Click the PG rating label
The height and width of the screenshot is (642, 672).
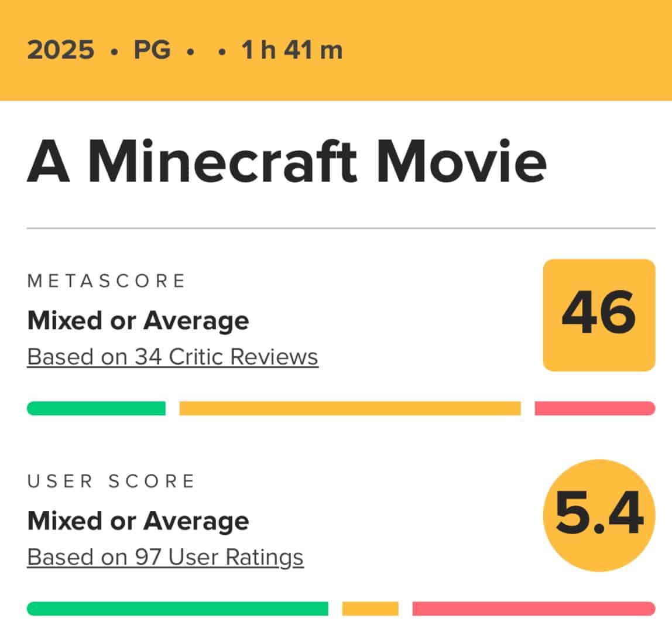pyautogui.click(x=152, y=50)
